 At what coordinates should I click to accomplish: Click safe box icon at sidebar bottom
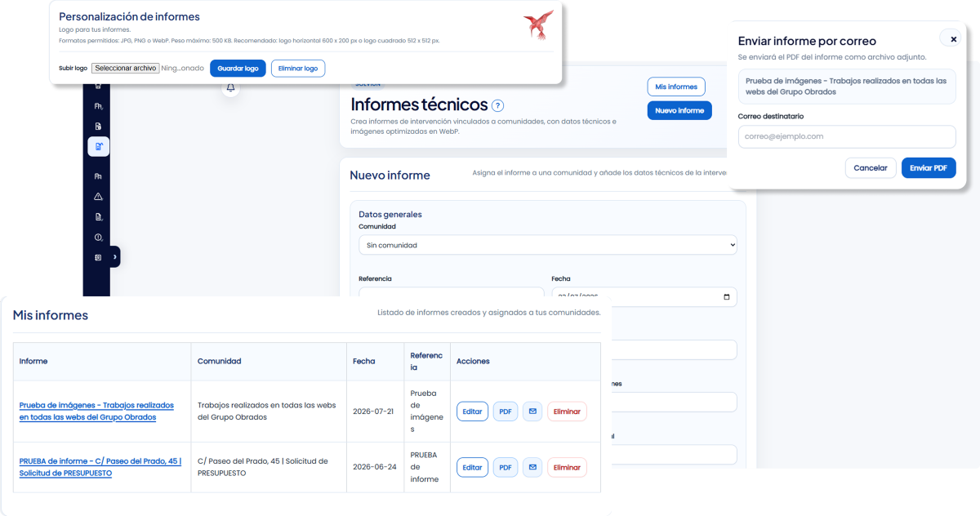pyautogui.click(x=98, y=258)
